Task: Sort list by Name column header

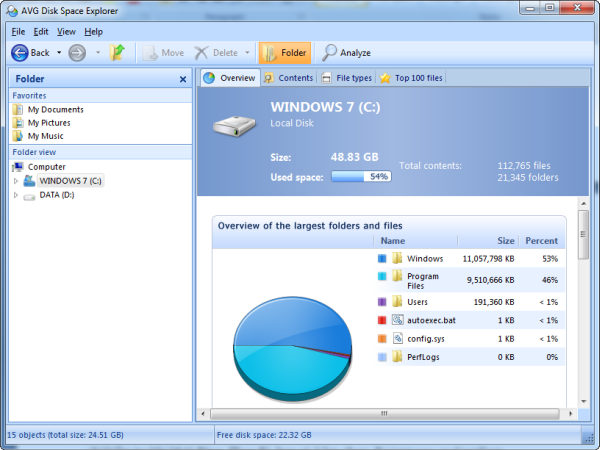Action: (x=416, y=241)
